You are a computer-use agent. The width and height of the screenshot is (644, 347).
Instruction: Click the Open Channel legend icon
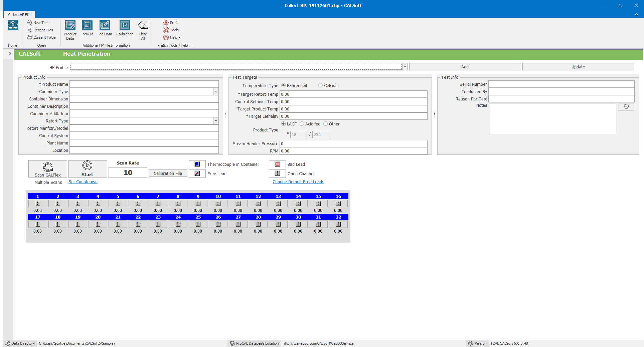pos(277,173)
